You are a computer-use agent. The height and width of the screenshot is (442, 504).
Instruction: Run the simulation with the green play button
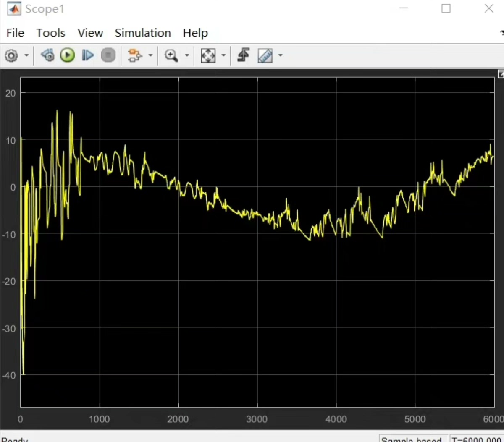tap(67, 55)
